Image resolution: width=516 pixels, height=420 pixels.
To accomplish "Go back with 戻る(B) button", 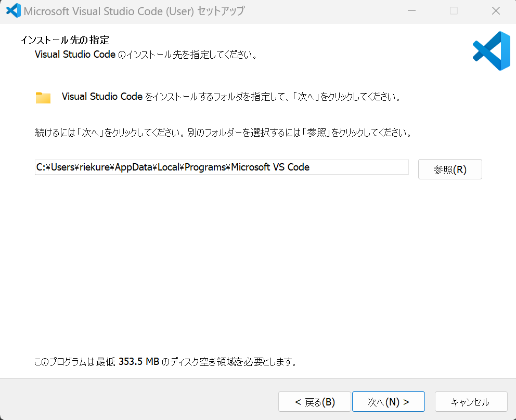I will tap(315, 402).
